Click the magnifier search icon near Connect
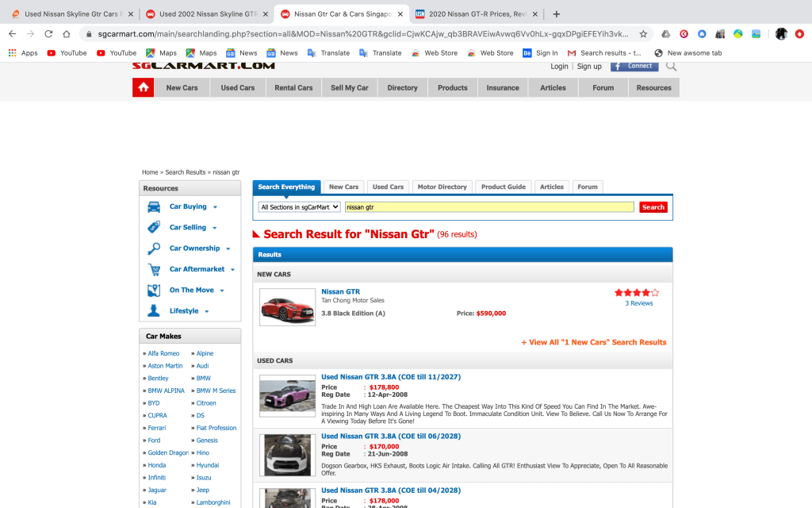The height and width of the screenshot is (508, 812). point(672,66)
